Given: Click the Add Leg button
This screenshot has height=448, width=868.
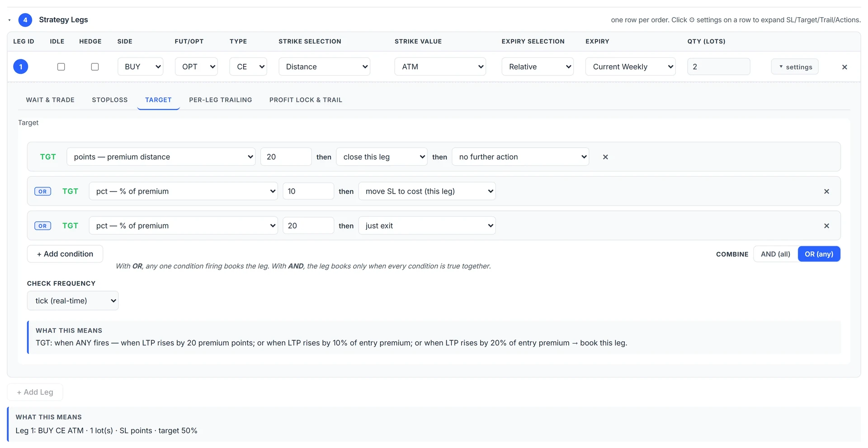Looking at the screenshot, I should [35, 392].
